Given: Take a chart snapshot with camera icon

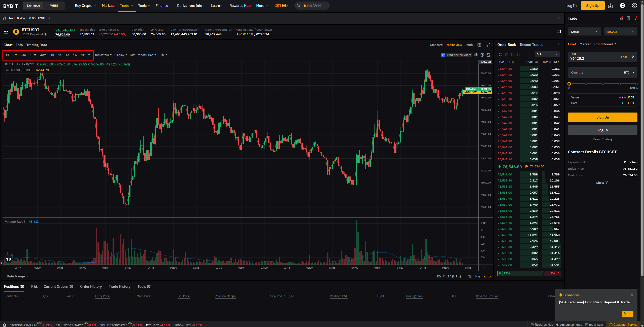Looking at the screenshot, I should point(476,55).
